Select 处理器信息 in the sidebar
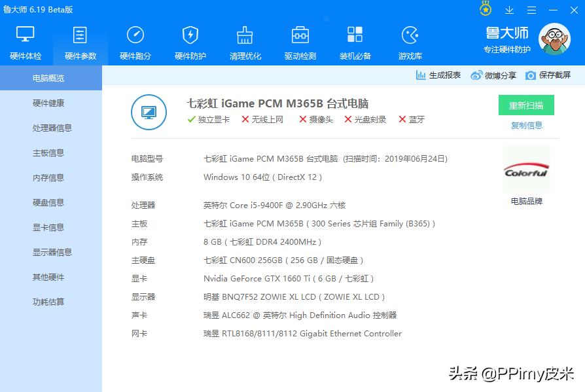The image size is (585, 392). click(x=50, y=128)
